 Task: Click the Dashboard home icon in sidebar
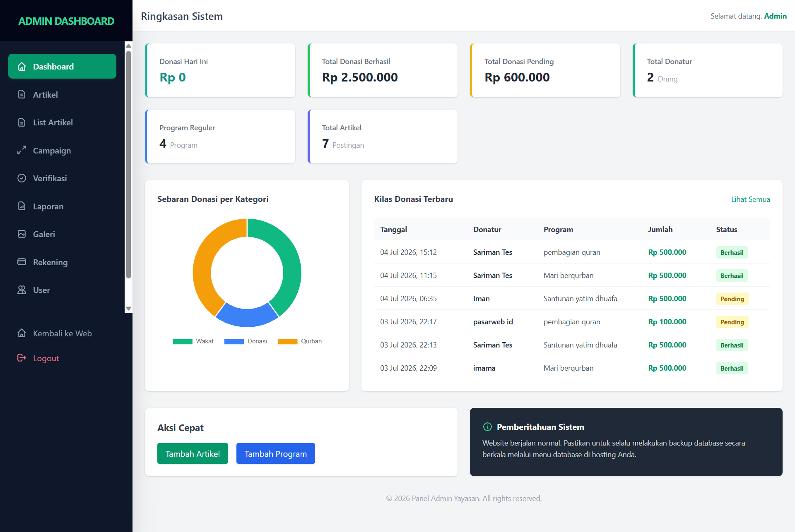point(22,66)
